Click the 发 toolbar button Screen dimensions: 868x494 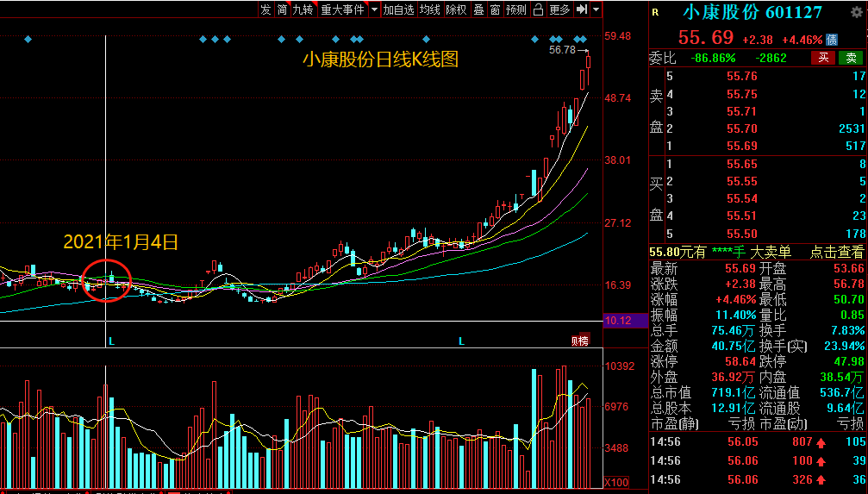[266, 9]
